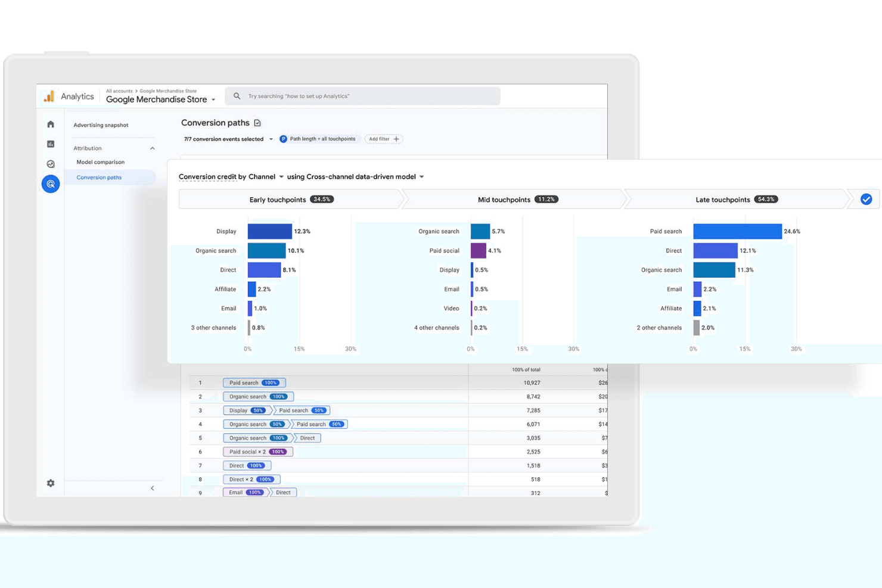Click the Analytics logo
Screen dimensions: 882x588
[49, 96]
